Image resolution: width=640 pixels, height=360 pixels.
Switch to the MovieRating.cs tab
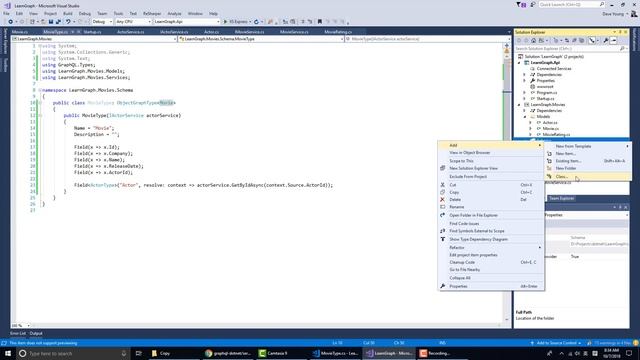click(x=338, y=32)
